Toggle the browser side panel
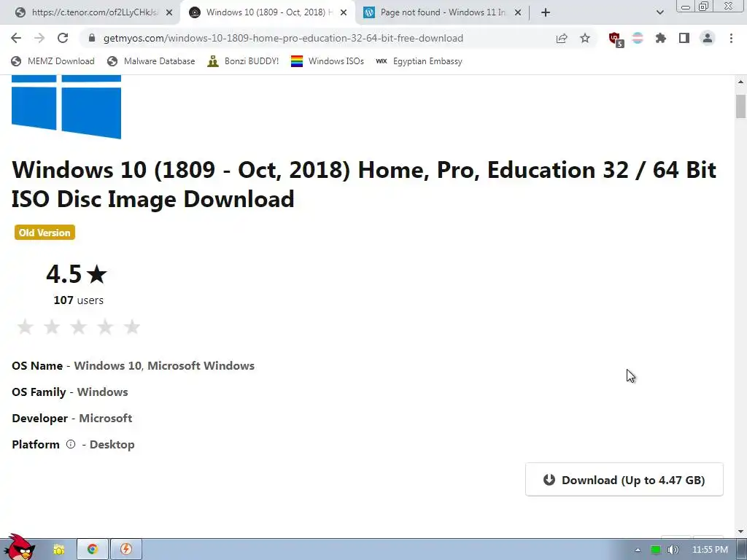747x560 pixels. (684, 38)
